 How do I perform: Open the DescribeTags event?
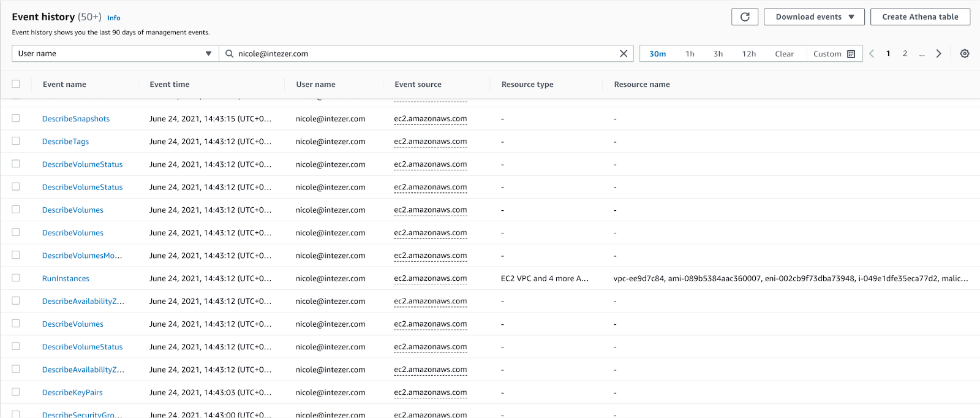point(66,142)
